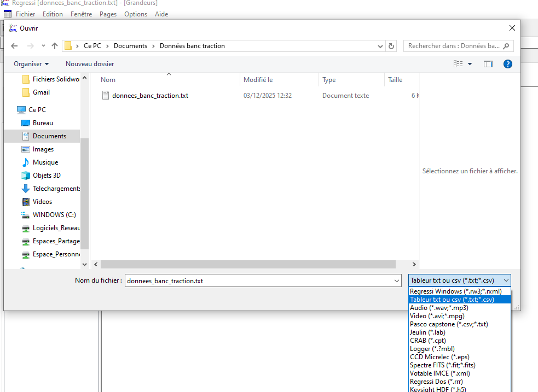This screenshot has height=392, width=538.
Task: Click the search field Rechercher dans
Action: [453, 46]
